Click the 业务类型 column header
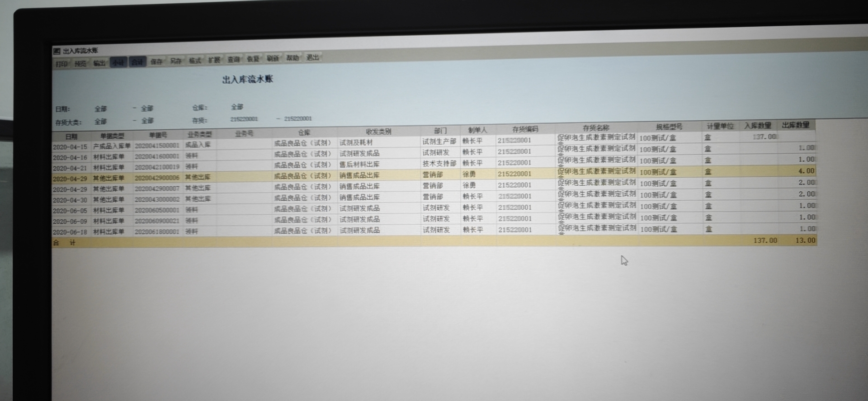The height and width of the screenshot is (401, 868). click(200, 134)
